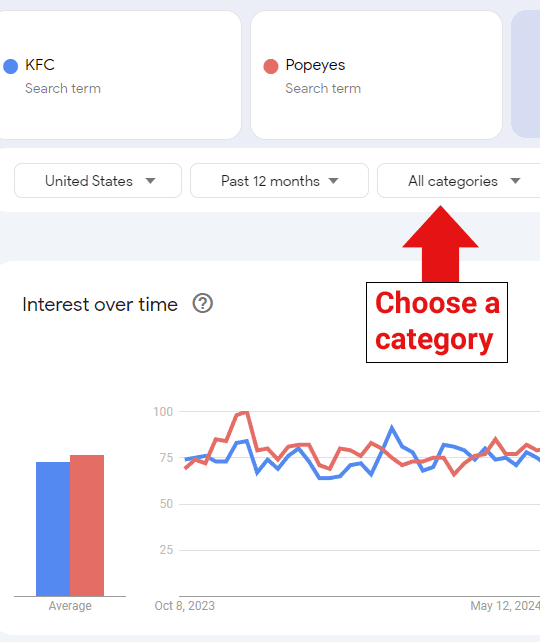Click the Choose a category callout box

click(437, 322)
